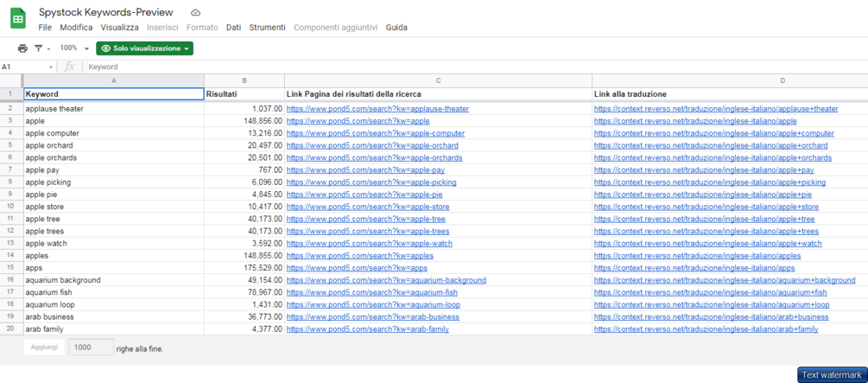The width and height of the screenshot is (868, 383).
Task: Open the 100% zoom dropdown
Action: click(x=74, y=48)
